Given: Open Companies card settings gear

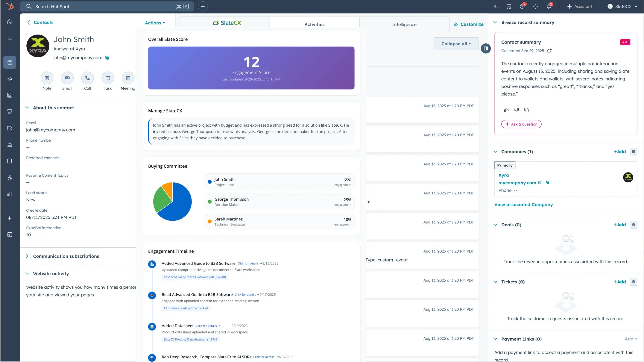Looking at the screenshot, I should pyautogui.click(x=633, y=152).
